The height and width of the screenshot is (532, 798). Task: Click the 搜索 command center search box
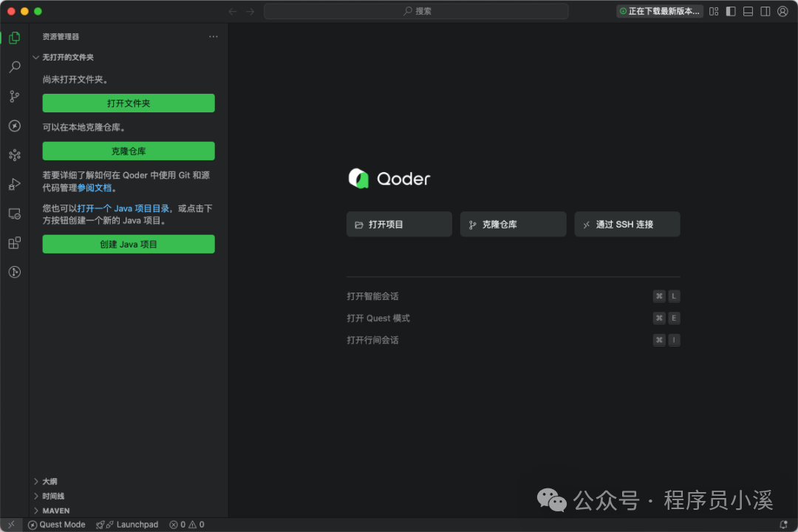(416, 11)
